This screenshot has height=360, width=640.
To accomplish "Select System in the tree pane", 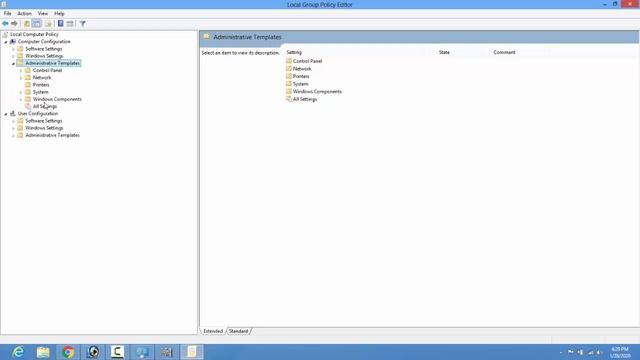I will click(40, 92).
